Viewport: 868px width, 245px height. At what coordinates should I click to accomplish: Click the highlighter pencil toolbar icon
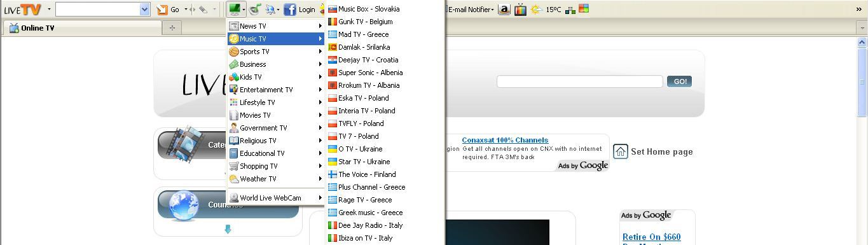(x=203, y=10)
